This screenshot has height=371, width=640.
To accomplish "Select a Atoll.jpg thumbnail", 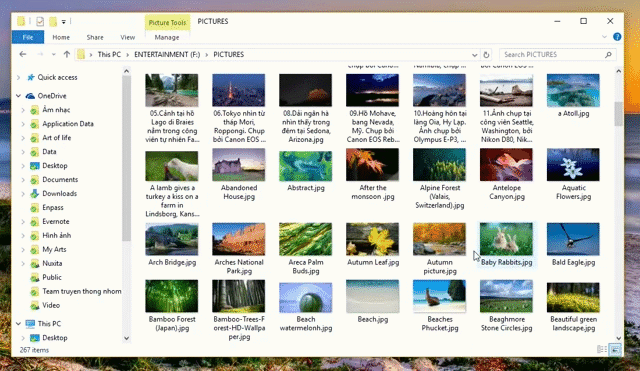I will coord(573,90).
